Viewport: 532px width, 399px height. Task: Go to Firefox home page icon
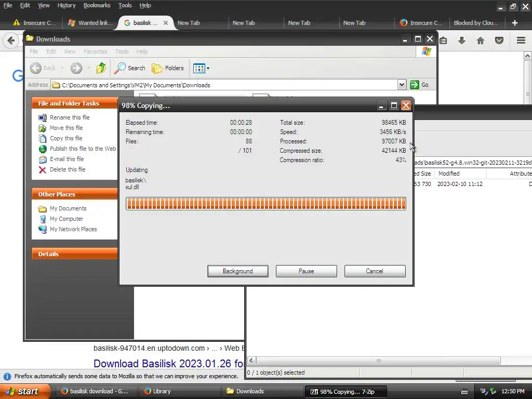coord(481,41)
